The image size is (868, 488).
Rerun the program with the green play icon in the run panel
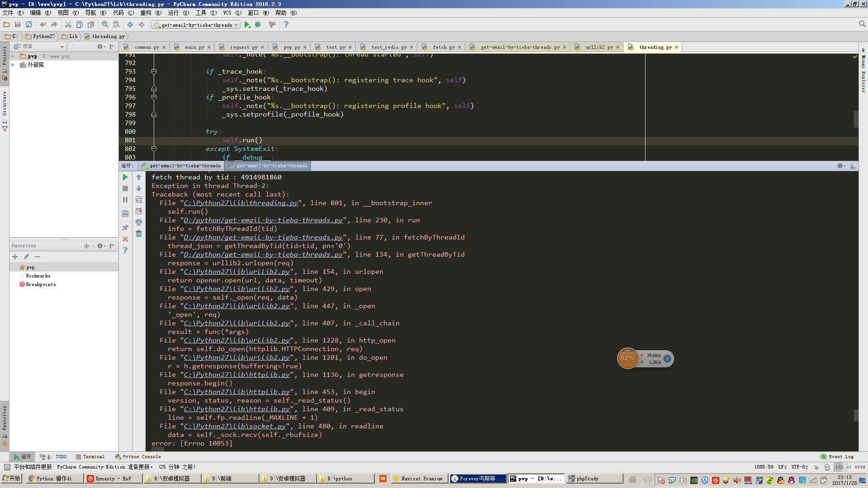tap(125, 178)
